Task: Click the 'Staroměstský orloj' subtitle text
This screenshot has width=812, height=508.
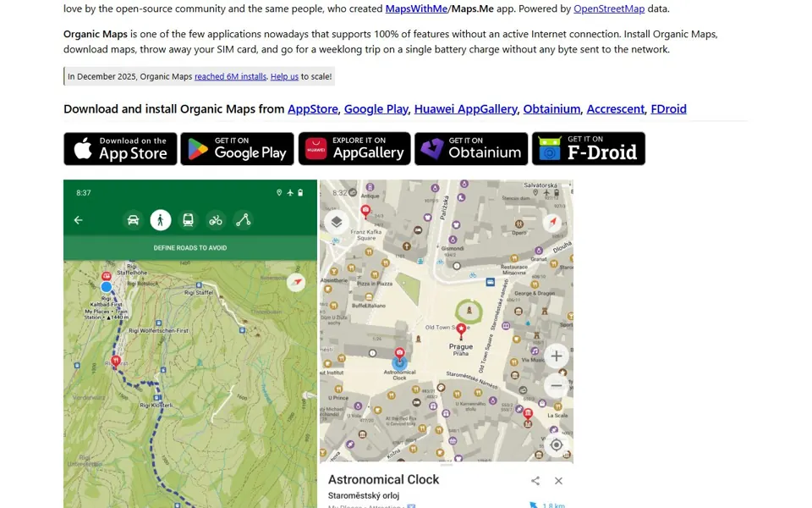Action: coord(364,495)
